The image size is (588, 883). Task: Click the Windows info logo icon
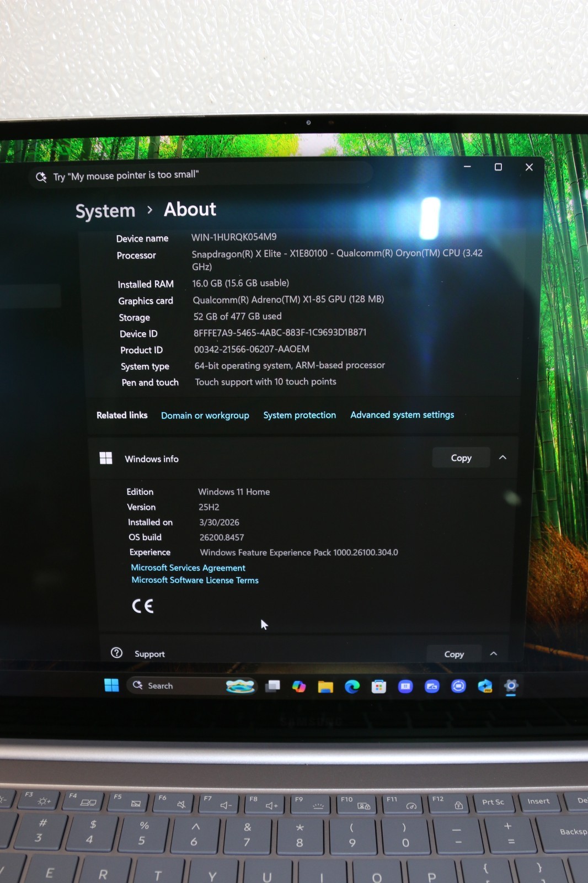(x=106, y=458)
